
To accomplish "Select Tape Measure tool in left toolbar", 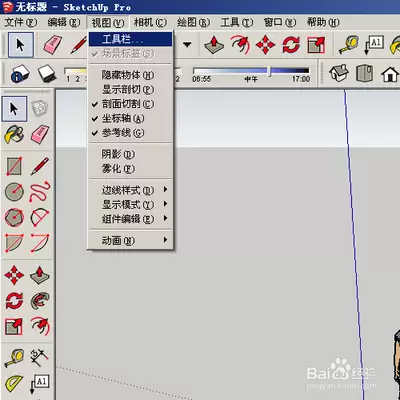I will (14, 358).
